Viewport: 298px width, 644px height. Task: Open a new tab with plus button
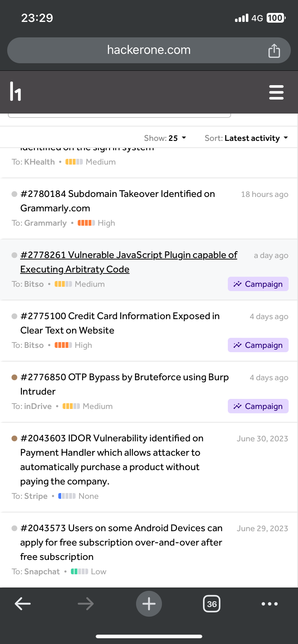149,604
